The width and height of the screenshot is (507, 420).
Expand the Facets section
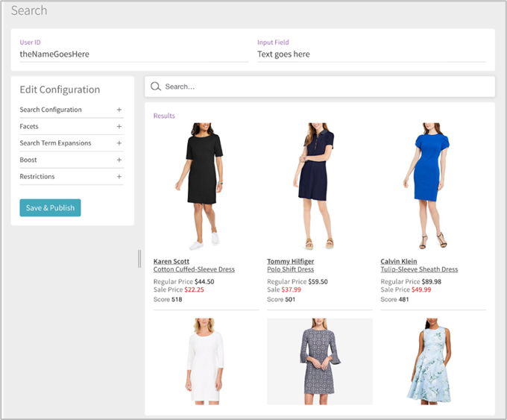pos(72,127)
